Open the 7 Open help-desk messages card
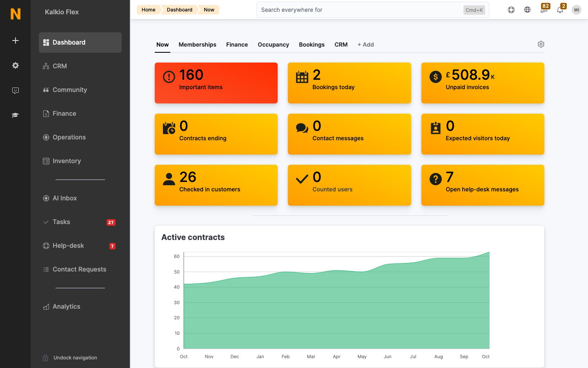The height and width of the screenshot is (368, 588). 483,185
